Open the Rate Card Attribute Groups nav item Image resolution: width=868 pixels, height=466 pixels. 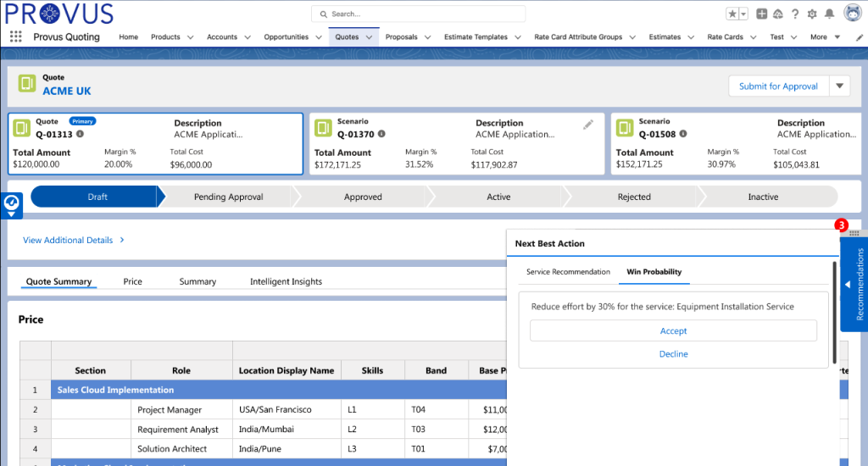tap(578, 37)
